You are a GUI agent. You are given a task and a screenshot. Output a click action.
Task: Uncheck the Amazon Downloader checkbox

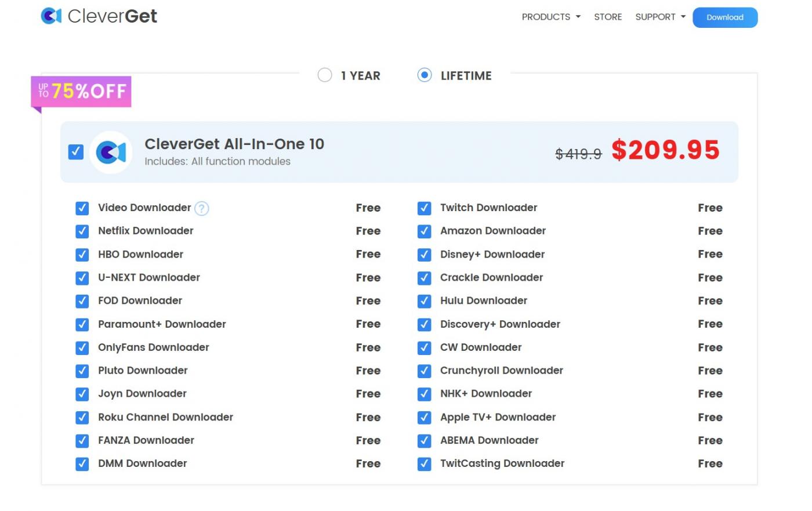(x=424, y=231)
